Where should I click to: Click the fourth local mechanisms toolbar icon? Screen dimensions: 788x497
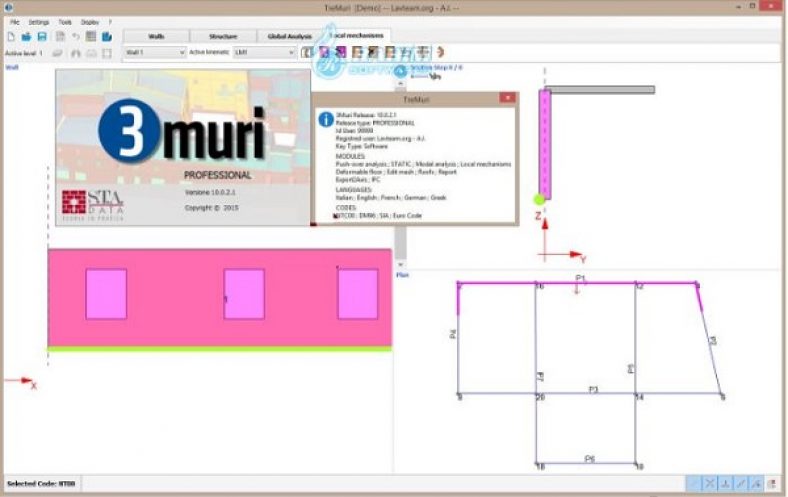[x=357, y=52]
